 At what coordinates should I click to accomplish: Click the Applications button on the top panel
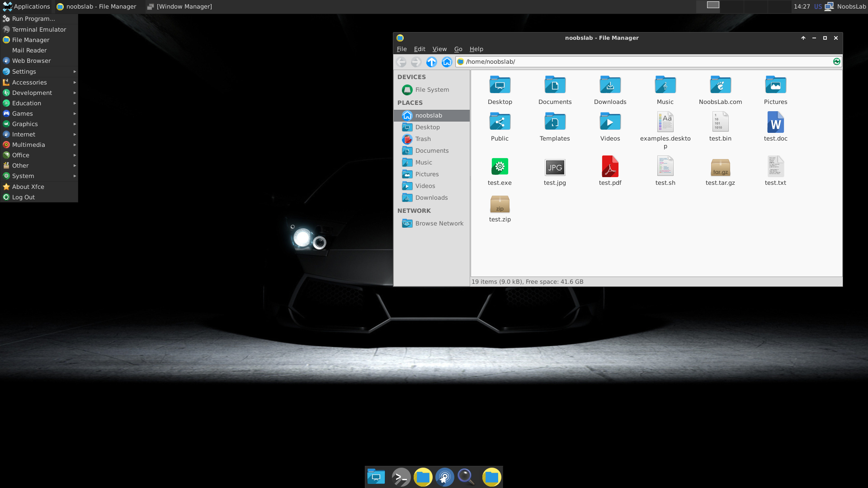pos(26,6)
